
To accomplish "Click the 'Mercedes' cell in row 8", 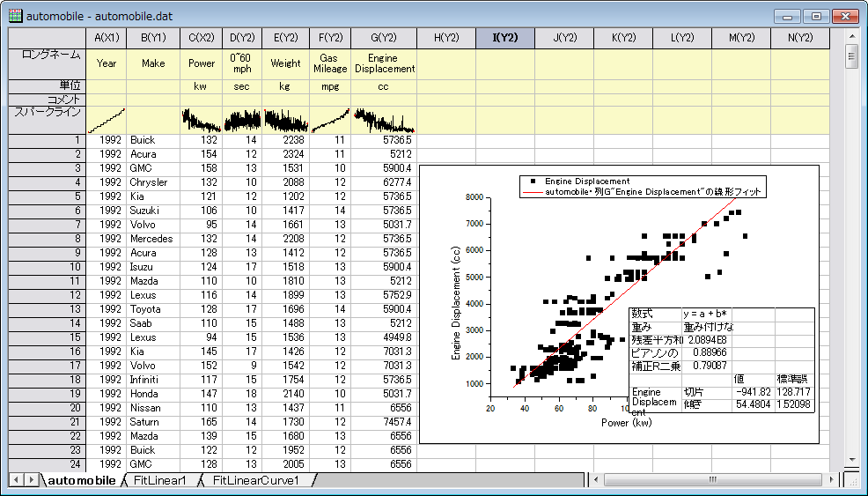I will pos(153,239).
